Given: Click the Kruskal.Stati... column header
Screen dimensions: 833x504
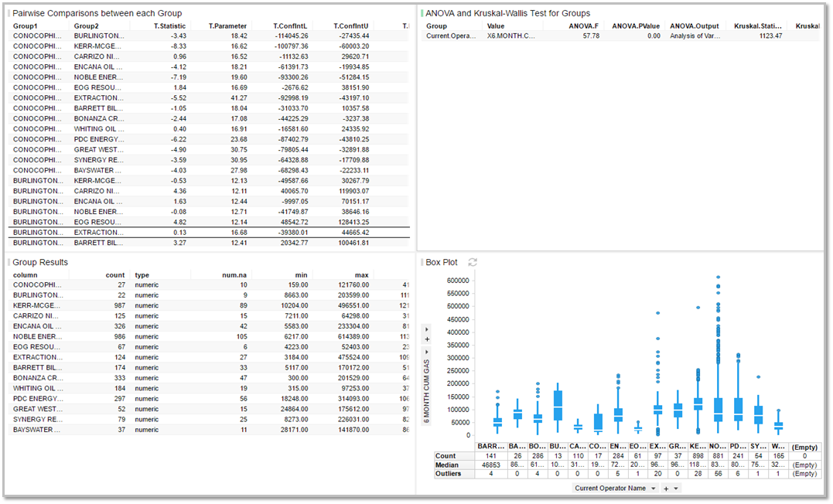Looking at the screenshot, I should coord(758,26).
